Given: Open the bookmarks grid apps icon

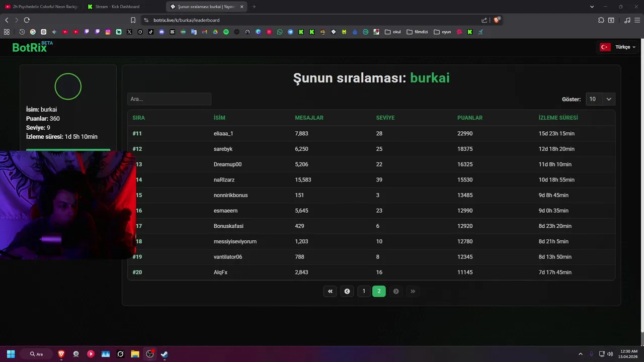Looking at the screenshot, I should 7,32.
